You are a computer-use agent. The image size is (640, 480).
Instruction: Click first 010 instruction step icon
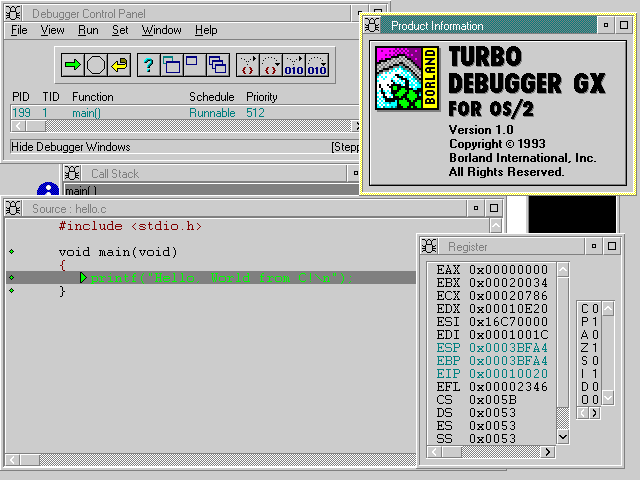coord(294,65)
